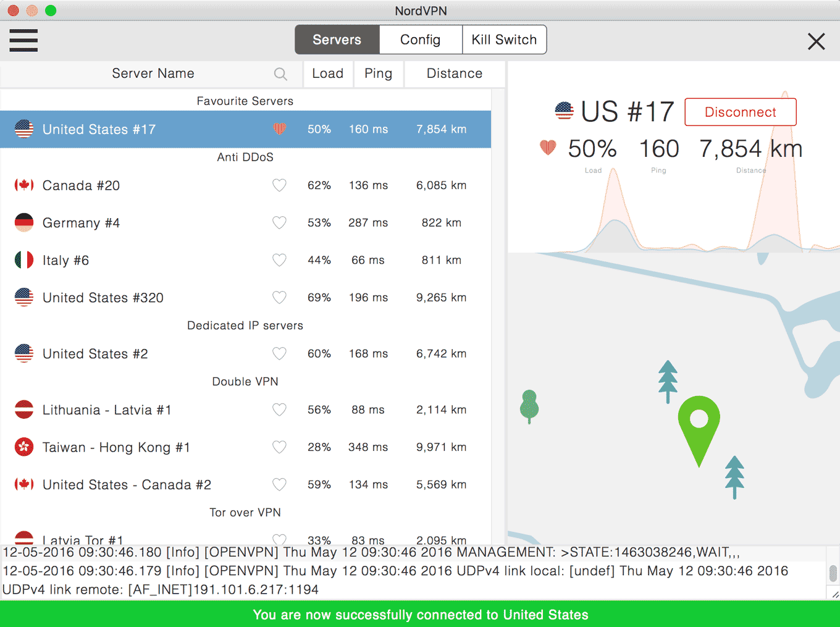Click the United States #2 flag icon
840x627 pixels.
[x=24, y=353]
